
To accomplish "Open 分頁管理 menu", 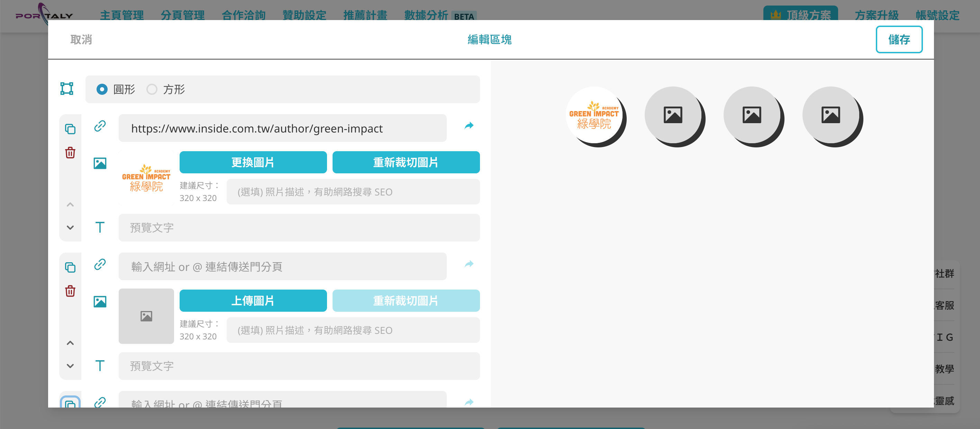I will [183, 15].
